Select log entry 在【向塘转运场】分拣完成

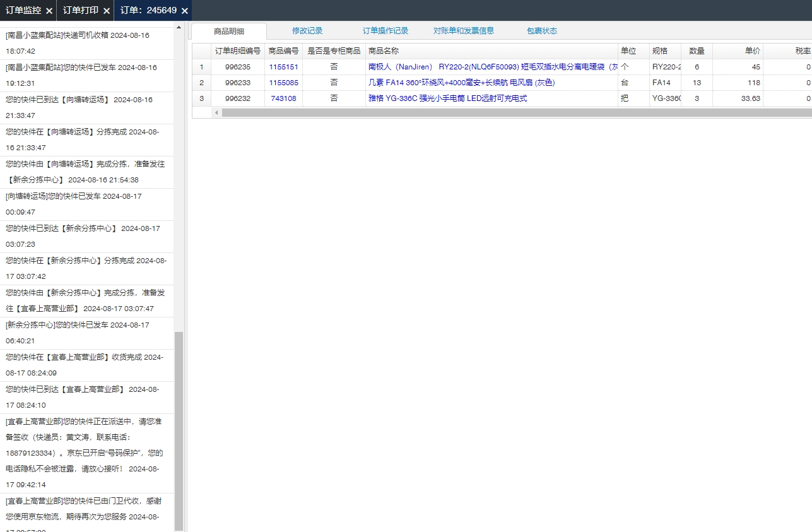point(86,139)
